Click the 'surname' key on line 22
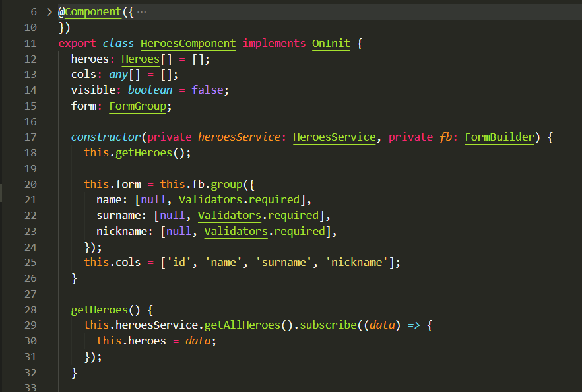 point(118,216)
